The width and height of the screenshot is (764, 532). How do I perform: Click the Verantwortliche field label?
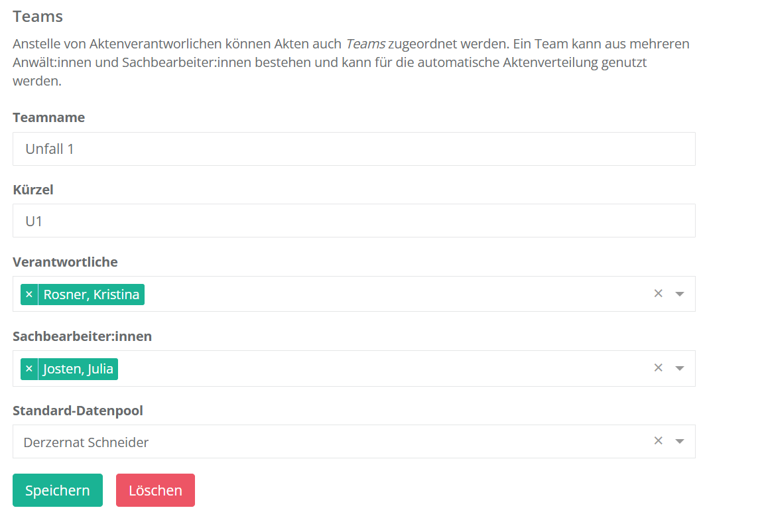pos(65,262)
